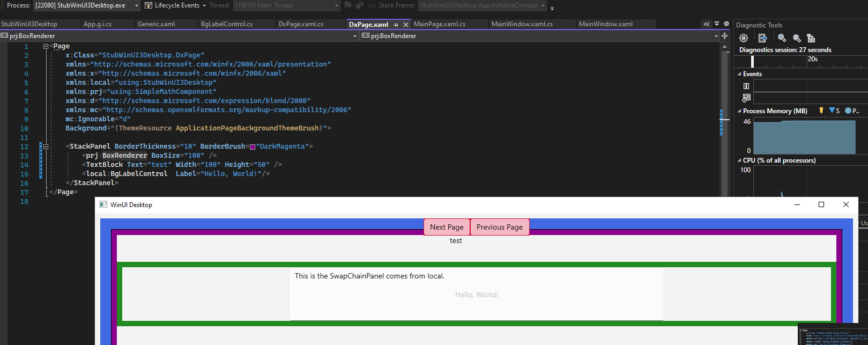Click the break events track icon under Events
The image size is (868, 345).
pyautogui.click(x=746, y=86)
